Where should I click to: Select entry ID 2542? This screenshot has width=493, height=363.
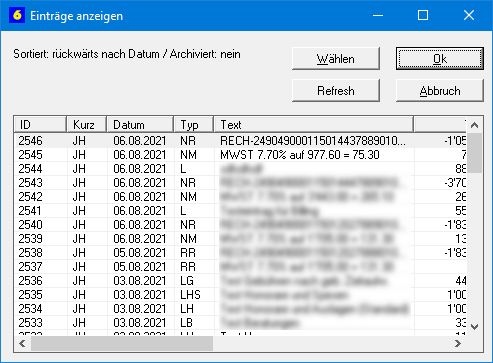click(x=240, y=197)
